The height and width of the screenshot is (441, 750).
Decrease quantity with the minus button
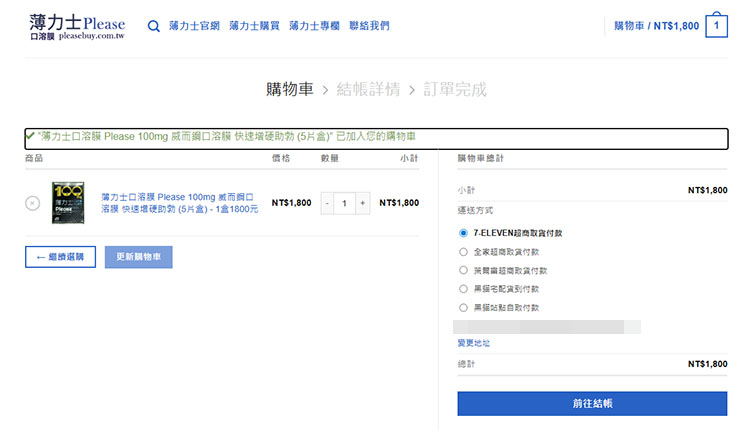[327, 203]
